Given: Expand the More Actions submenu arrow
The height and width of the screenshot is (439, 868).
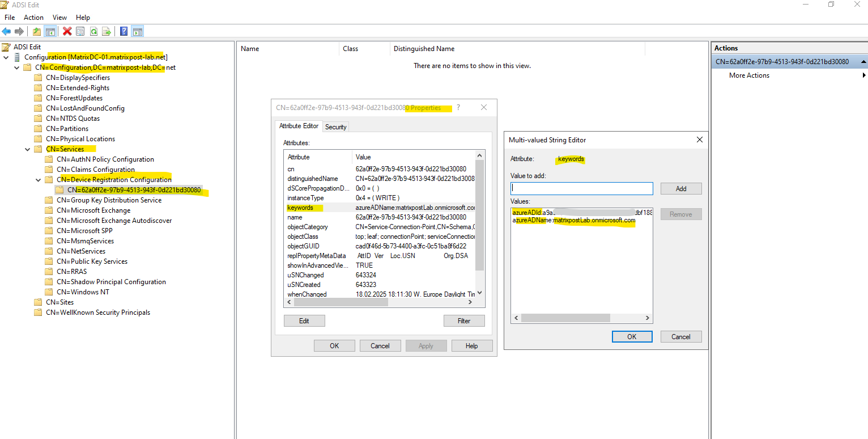Looking at the screenshot, I should (x=864, y=75).
